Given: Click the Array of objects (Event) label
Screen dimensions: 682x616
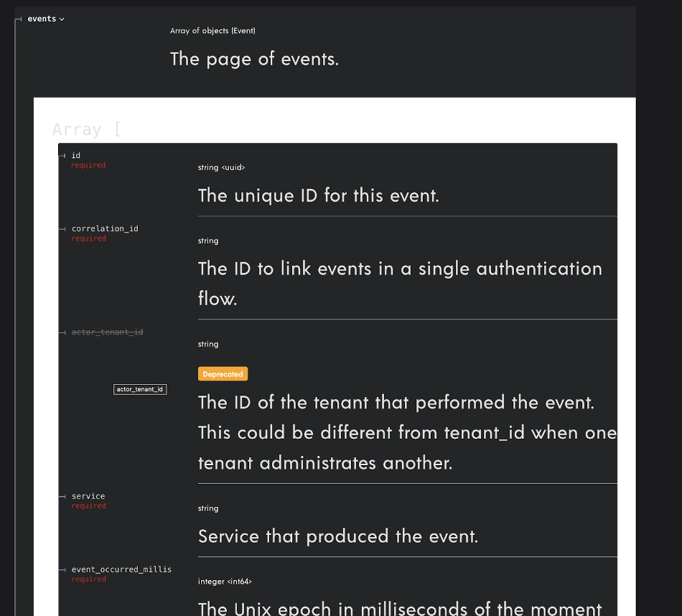Looking at the screenshot, I should pos(212,31).
